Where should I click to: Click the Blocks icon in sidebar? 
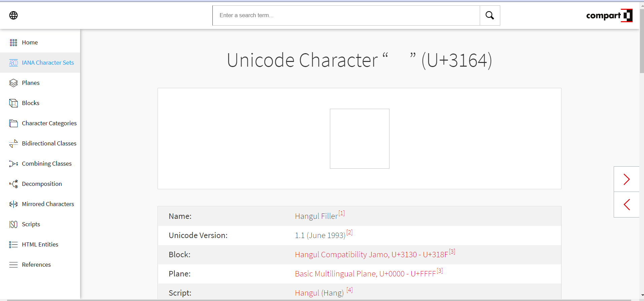coord(13,103)
